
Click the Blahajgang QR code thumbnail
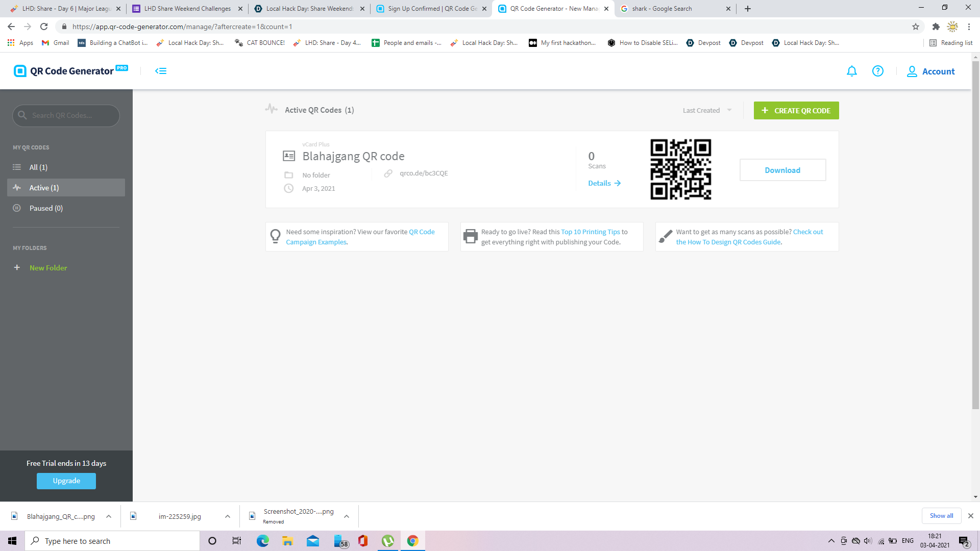(680, 169)
